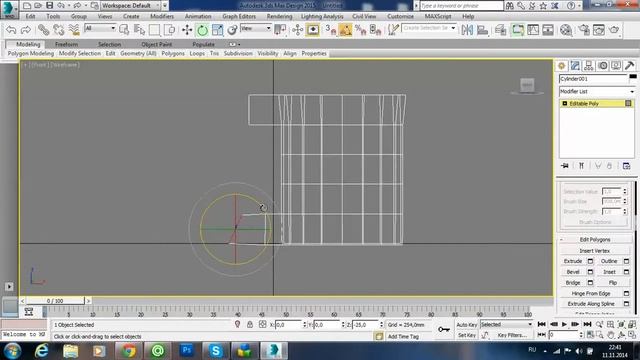The width and height of the screenshot is (640, 360).
Task: Click the Insert Vertex button
Action: click(595, 251)
